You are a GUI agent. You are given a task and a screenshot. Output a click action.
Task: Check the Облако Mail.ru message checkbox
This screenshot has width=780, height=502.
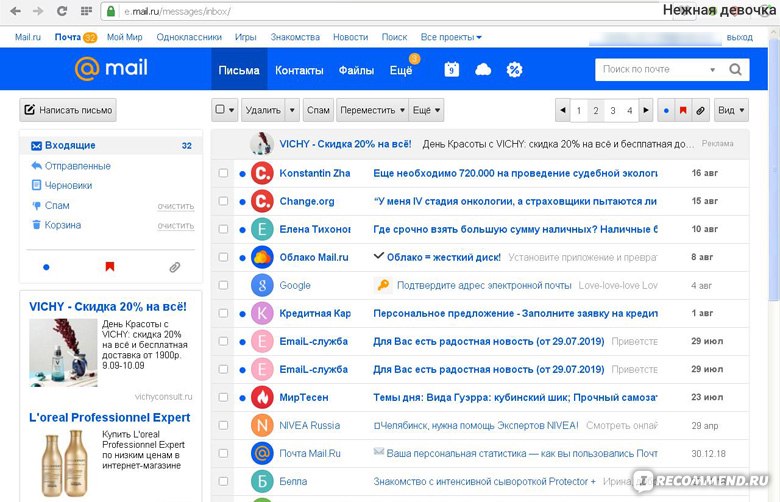[x=223, y=257]
